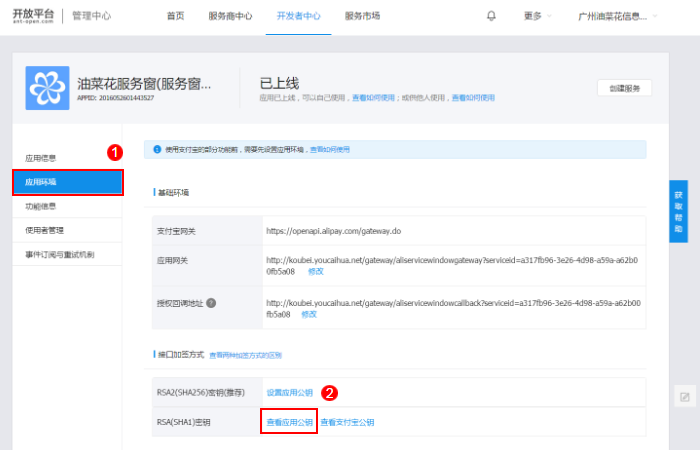Click the notification bell icon

[491, 16]
